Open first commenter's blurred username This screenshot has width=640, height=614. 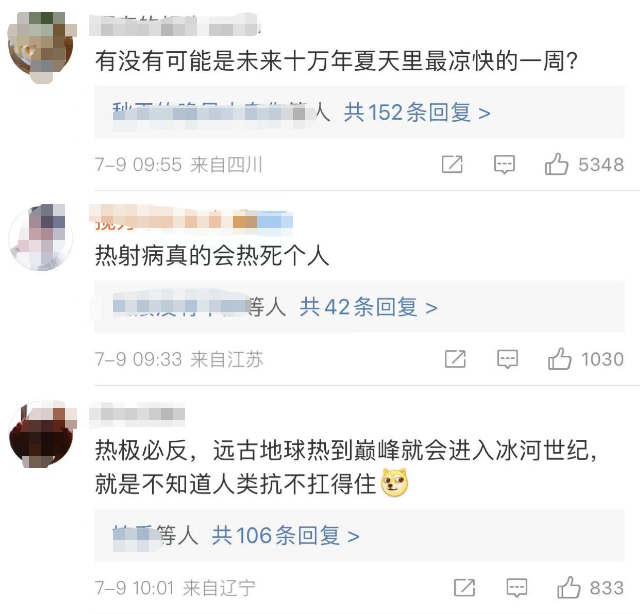coord(176,25)
